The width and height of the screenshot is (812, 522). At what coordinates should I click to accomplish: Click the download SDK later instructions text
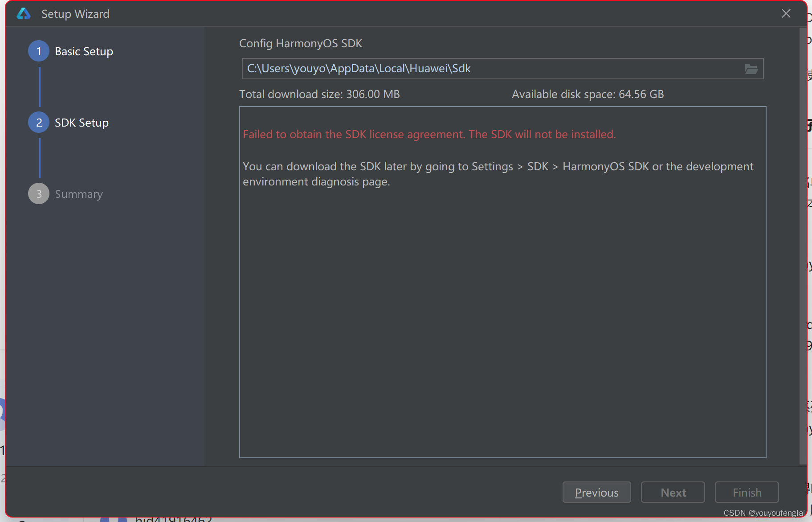(498, 174)
